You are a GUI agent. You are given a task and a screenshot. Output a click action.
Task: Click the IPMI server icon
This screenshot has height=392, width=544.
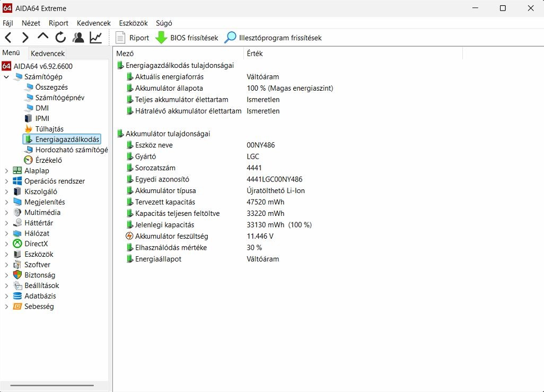point(29,118)
